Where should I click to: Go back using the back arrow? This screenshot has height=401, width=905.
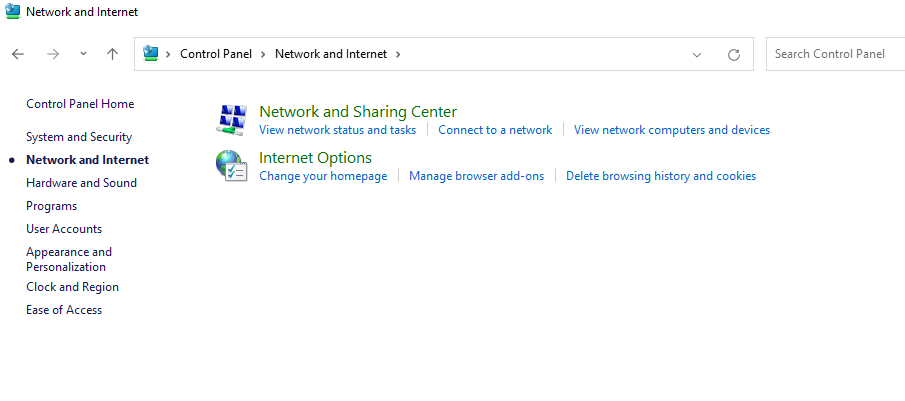point(18,54)
